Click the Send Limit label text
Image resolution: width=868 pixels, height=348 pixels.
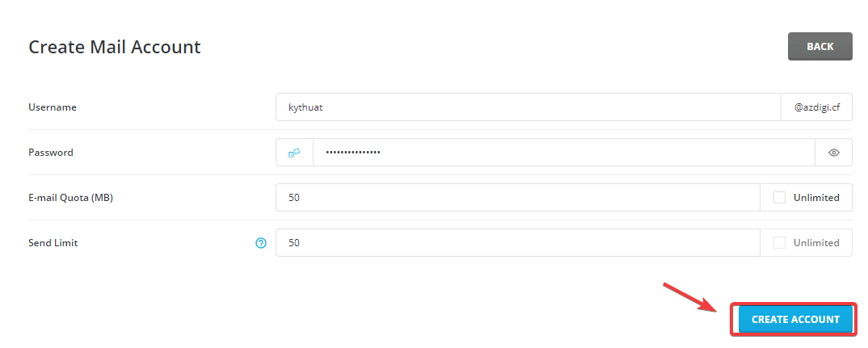(53, 242)
